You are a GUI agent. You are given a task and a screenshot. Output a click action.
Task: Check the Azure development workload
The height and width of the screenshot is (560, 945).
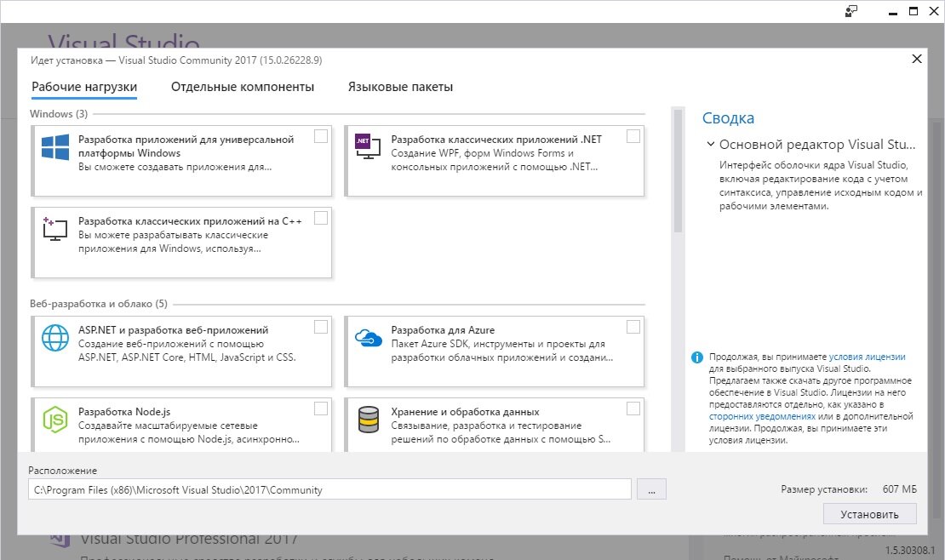[x=633, y=327]
